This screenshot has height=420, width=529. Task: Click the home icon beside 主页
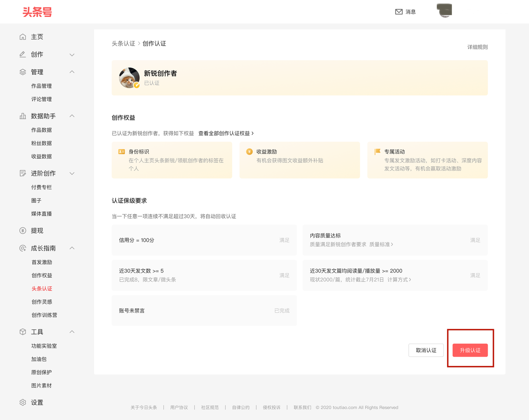coord(23,37)
